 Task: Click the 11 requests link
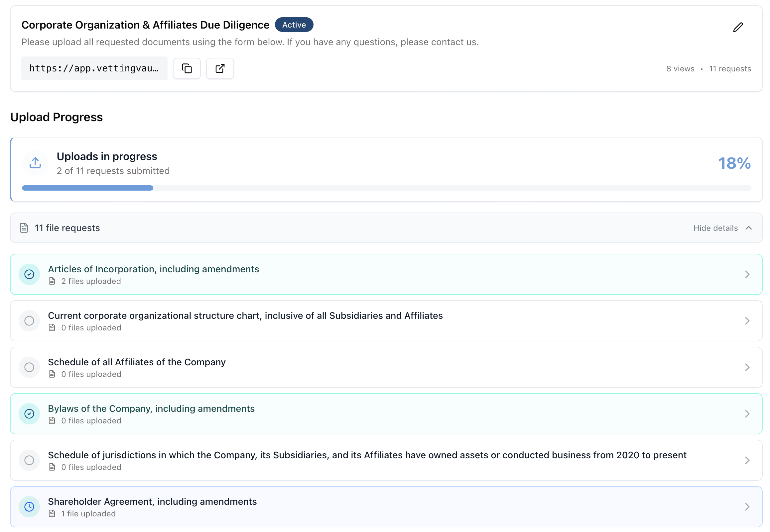pyautogui.click(x=730, y=68)
